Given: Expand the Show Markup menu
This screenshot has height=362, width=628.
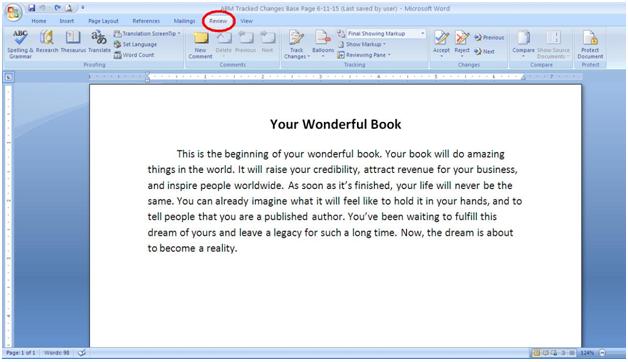Looking at the screenshot, I should point(362,44).
